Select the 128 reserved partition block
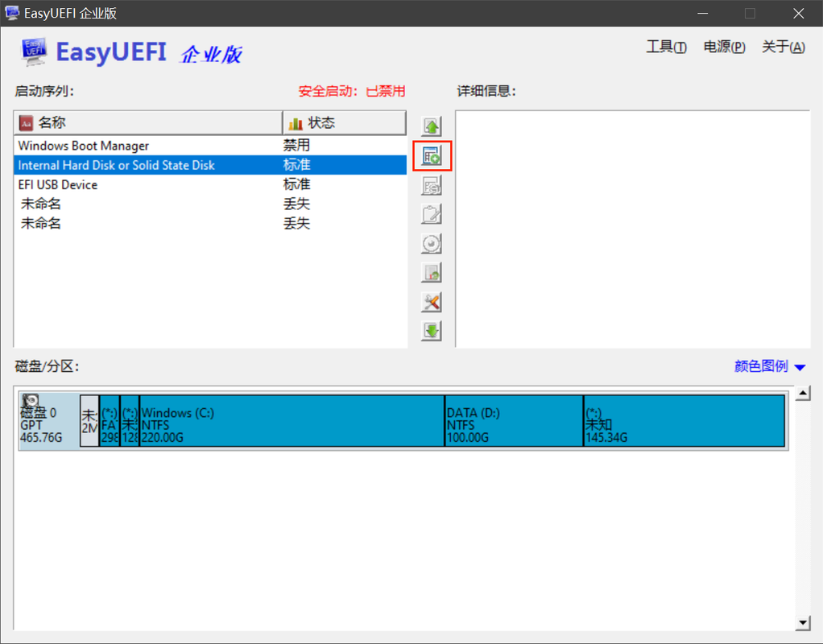The image size is (823, 644). pyautogui.click(x=130, y=421)
